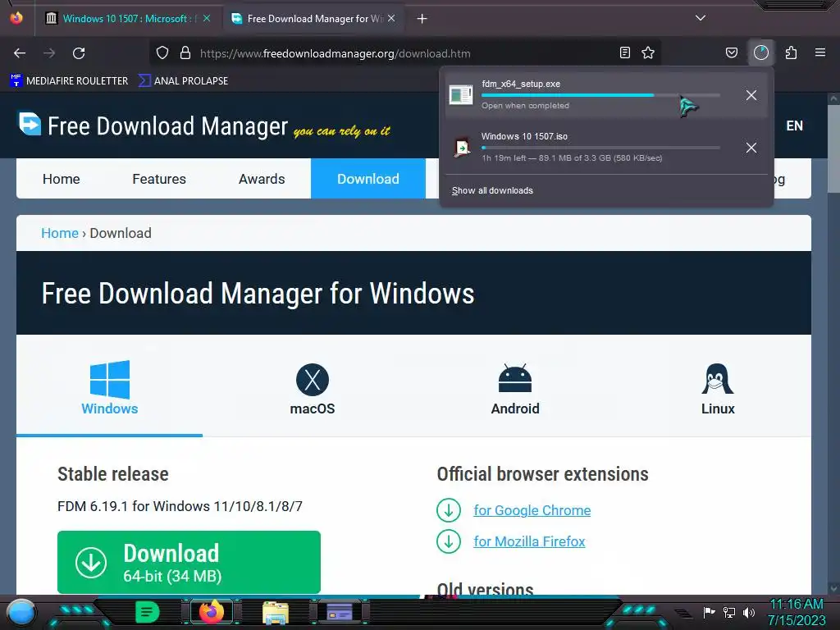Click the Windows 10 1507.iso file icon
This screenshot has height=630, width=840.
click(x=462, y=148)
